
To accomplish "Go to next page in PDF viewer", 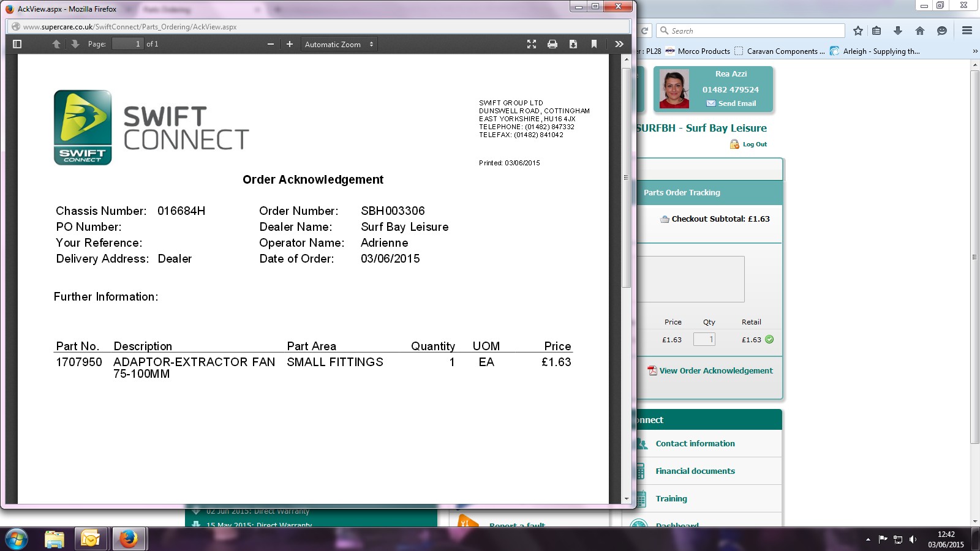I will click(x=75, y=44).
